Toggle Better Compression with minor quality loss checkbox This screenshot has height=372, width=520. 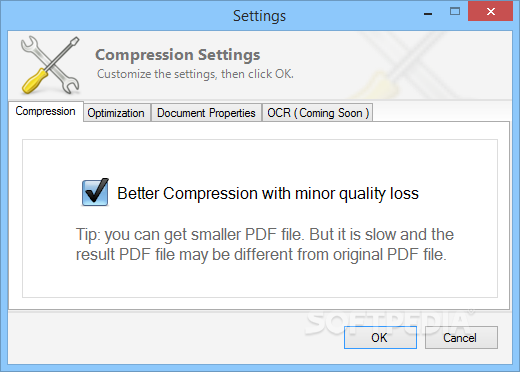[x=95, y=193]
